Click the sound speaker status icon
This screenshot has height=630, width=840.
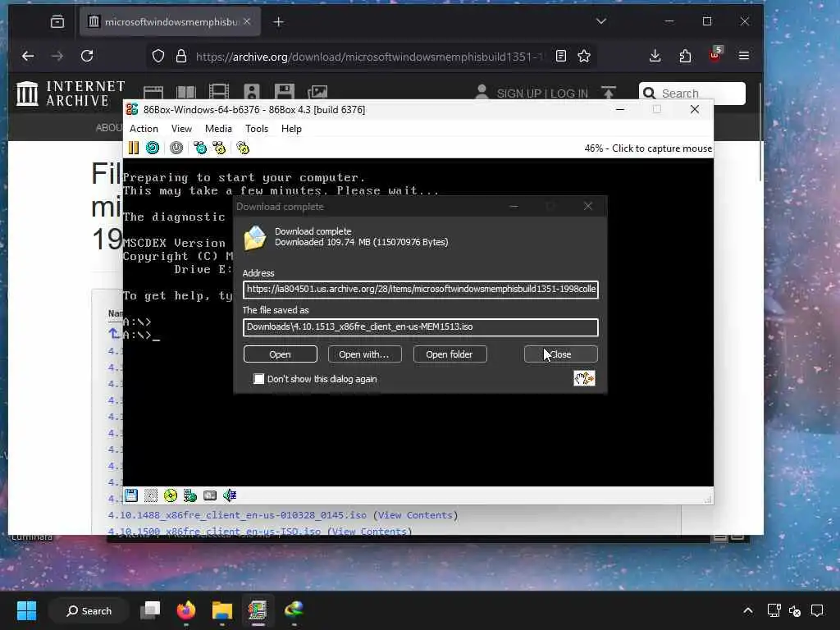230,495
